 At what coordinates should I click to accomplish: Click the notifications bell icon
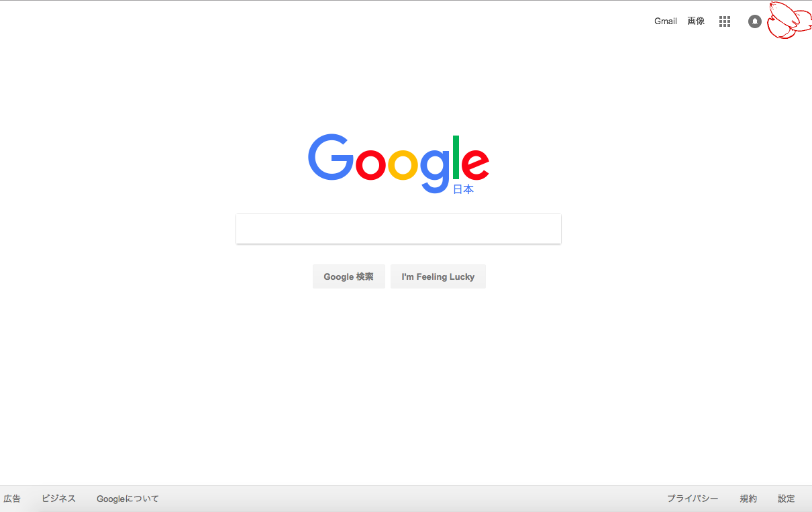[755, 21]
